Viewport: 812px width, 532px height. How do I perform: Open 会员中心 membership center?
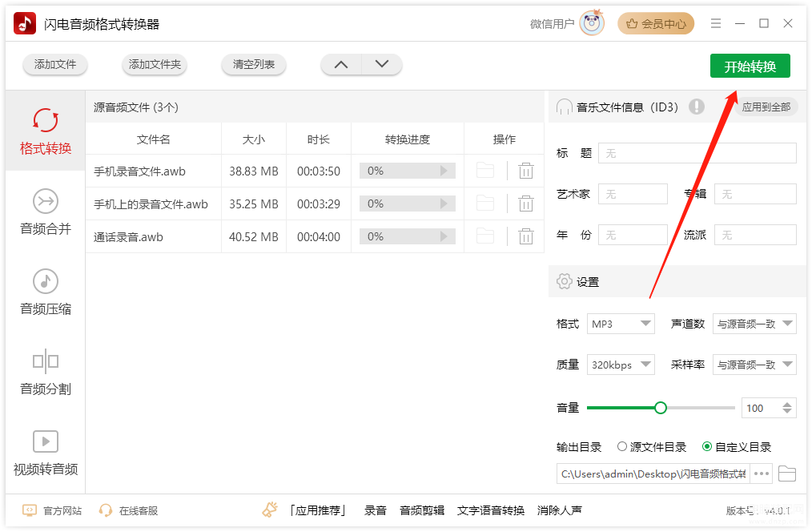656,24
